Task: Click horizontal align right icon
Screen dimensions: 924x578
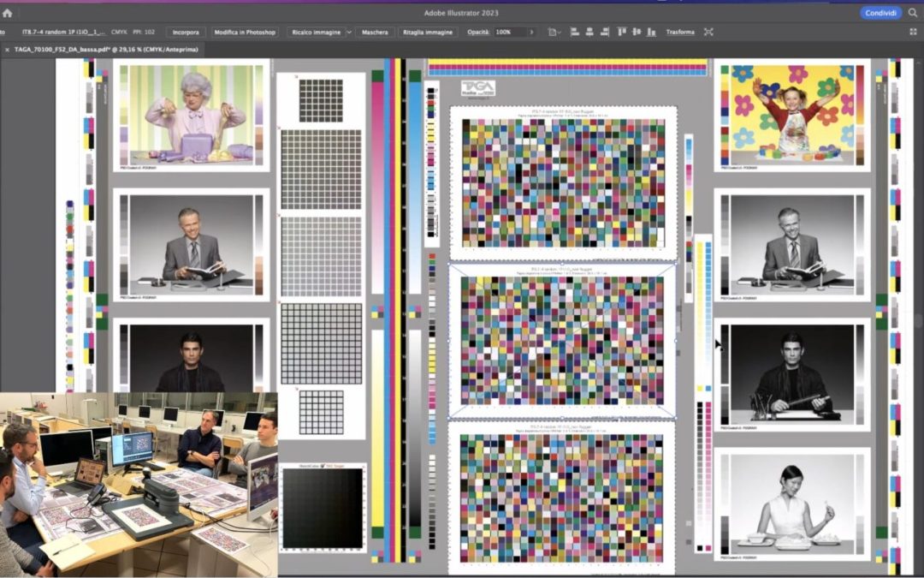Action: 605,32
